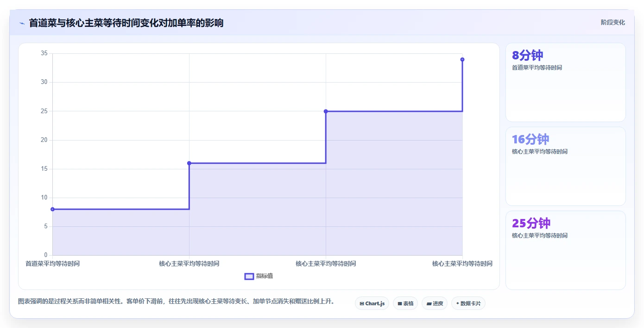Viewport: 644px width, 328px height.
Task: Click the footer note starting 图表强调的是过程关系
Action: tap(176, 302)
